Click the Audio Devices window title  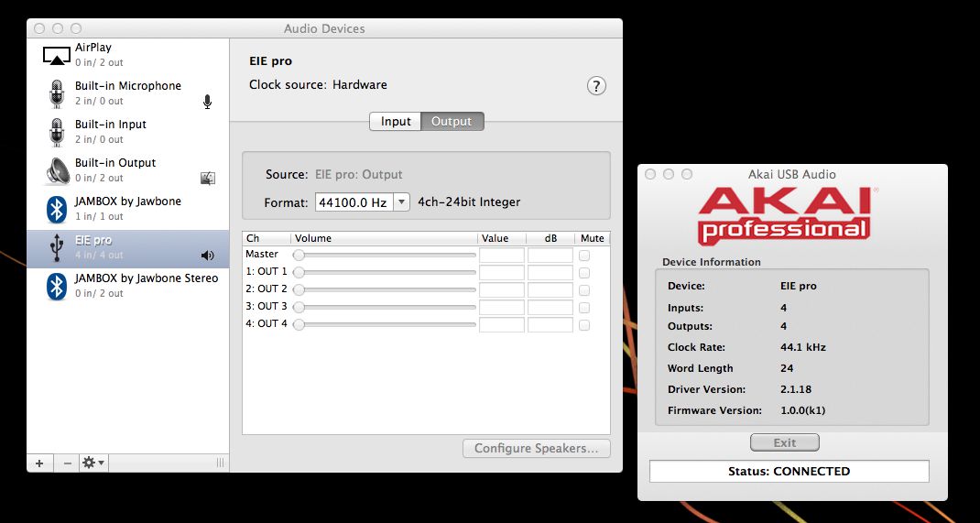coord(323,28)
